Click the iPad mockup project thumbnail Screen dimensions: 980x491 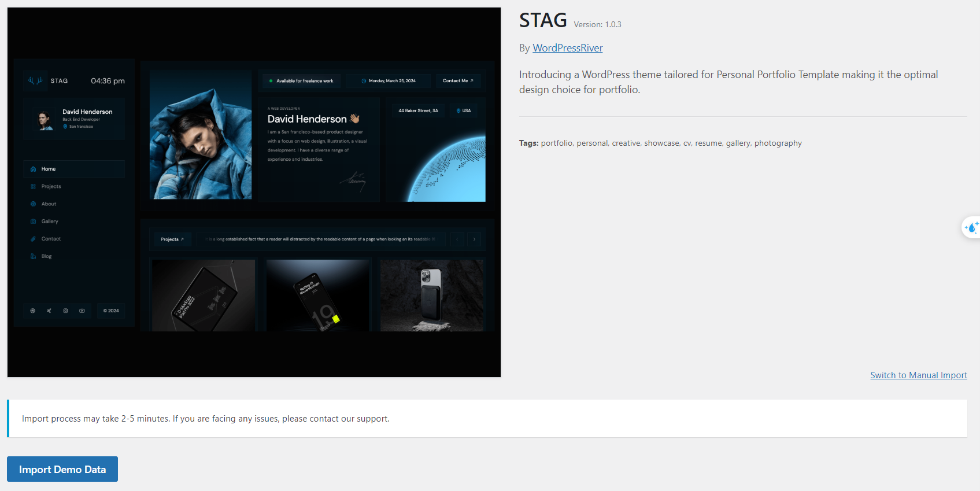203,296
